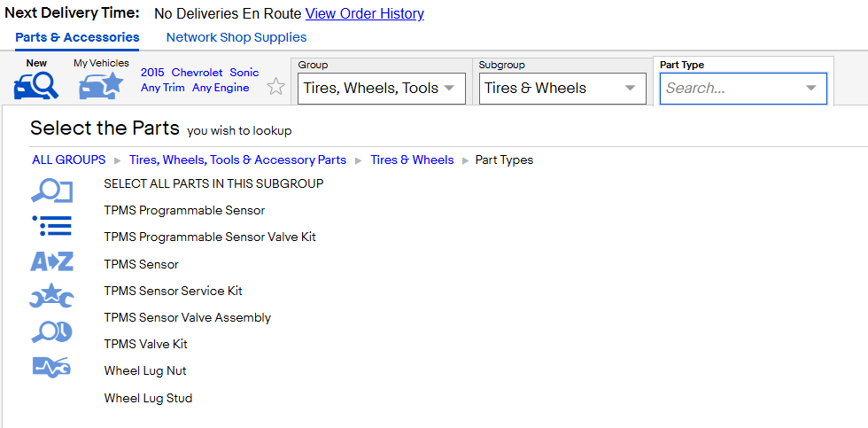This screenshot has width=868, height=428.
Task: Expand the Group dropdown
Action: coord(382,88)
